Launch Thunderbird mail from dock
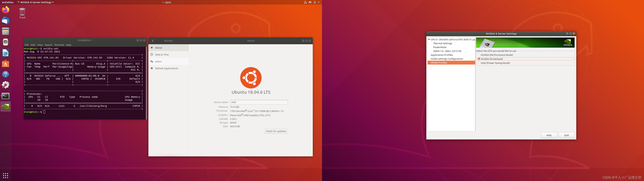 coord(6,21)
